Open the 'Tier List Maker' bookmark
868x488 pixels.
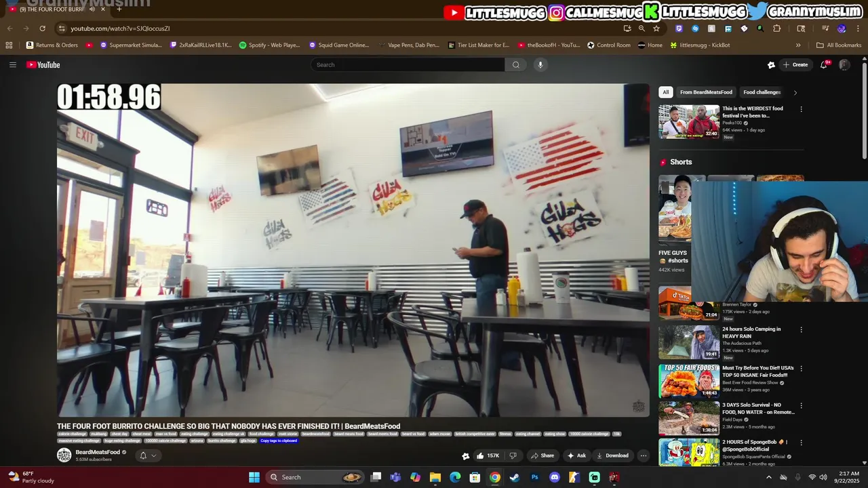478,45
